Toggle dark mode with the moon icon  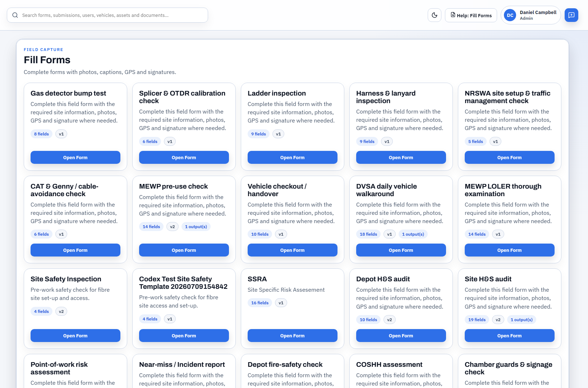pyautogui.click(x=435, y=15)
